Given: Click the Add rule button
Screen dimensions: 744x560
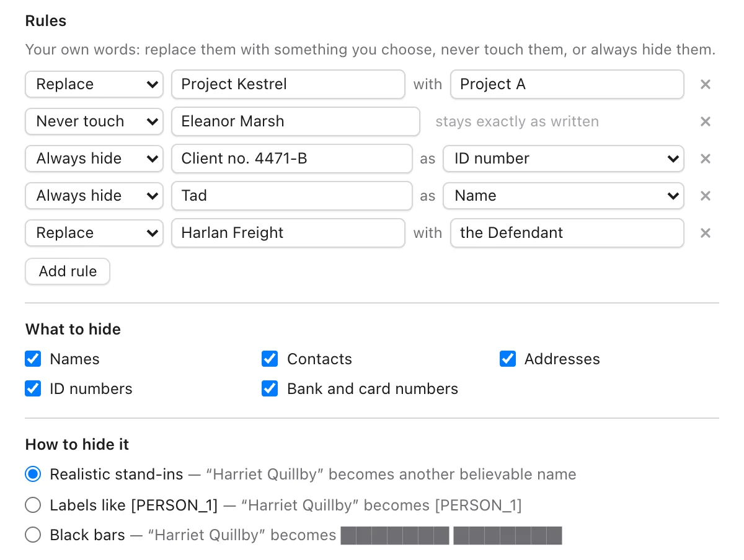Looking at the screenshot, I should point(68,271).
